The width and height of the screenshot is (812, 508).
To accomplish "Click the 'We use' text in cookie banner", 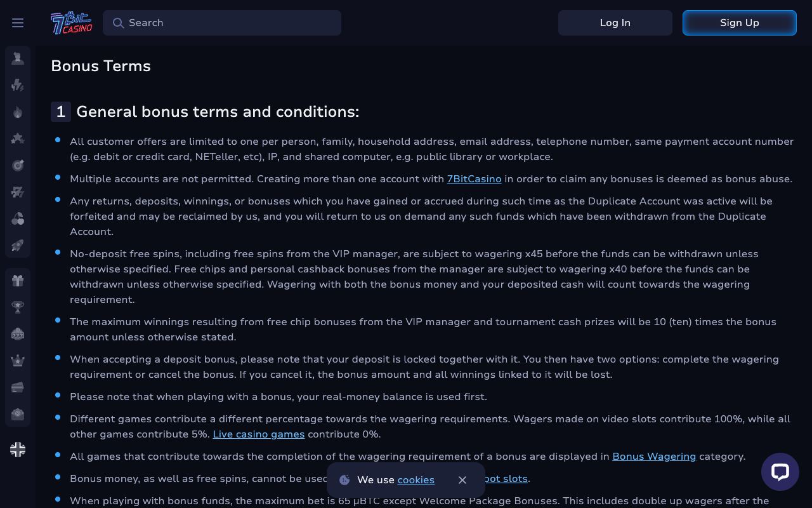I will point(376,480).
